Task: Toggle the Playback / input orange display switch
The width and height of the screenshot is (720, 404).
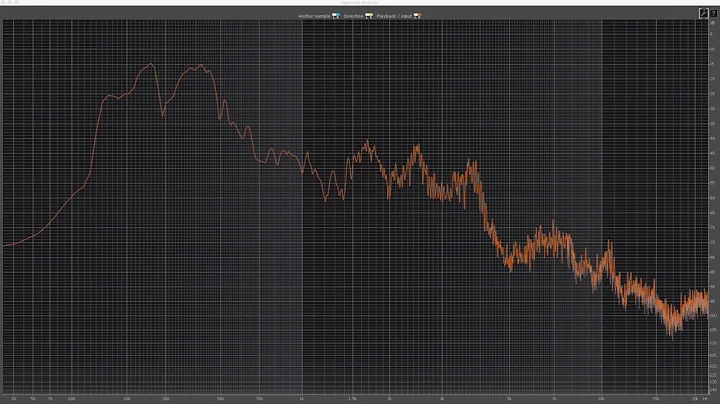Action: pos(417,16)
